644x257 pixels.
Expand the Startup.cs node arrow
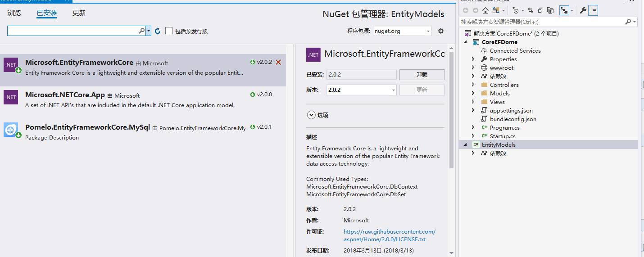pos(473,136)
